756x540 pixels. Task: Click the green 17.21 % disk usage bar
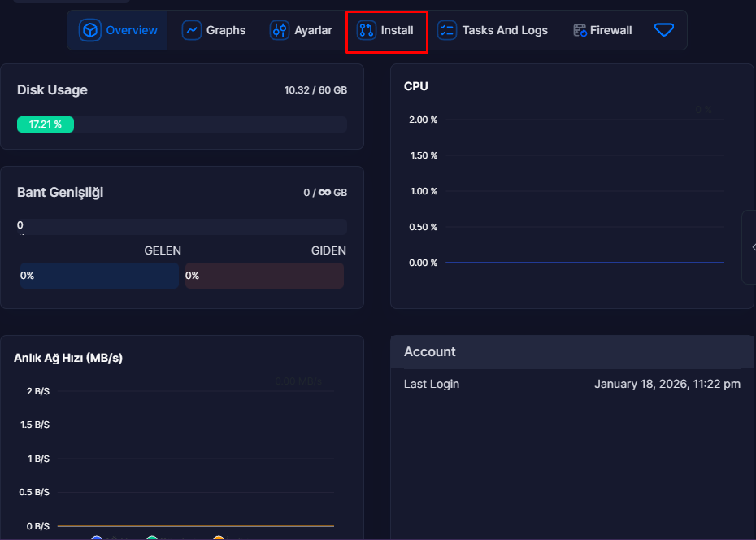46,124
